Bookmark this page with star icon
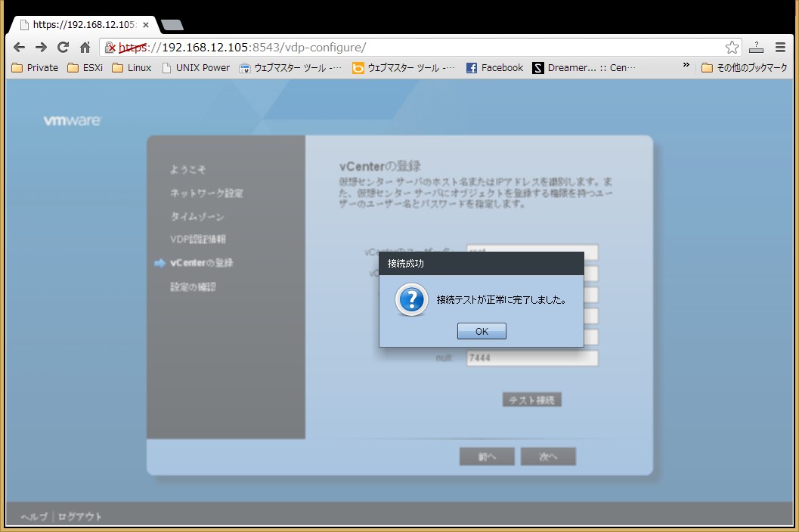This screenshot has width=799, height=532. pyautogui.click(x=732, y=48)
